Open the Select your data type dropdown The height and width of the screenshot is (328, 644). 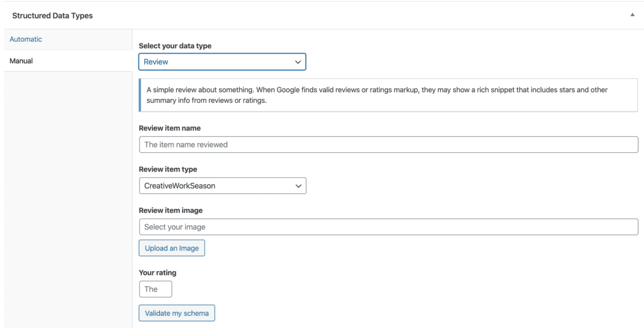point(222,62)
